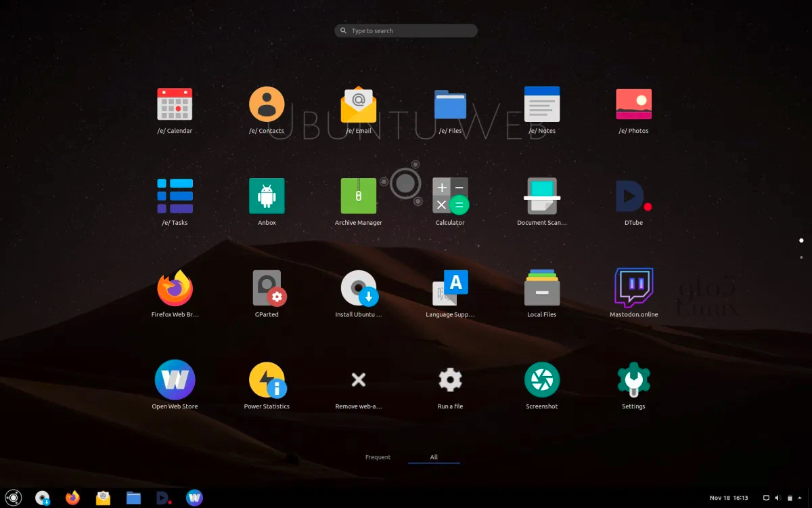The image size is (812, 508).
Task: Switch to the Frequent tab
Action: point(378,457)
